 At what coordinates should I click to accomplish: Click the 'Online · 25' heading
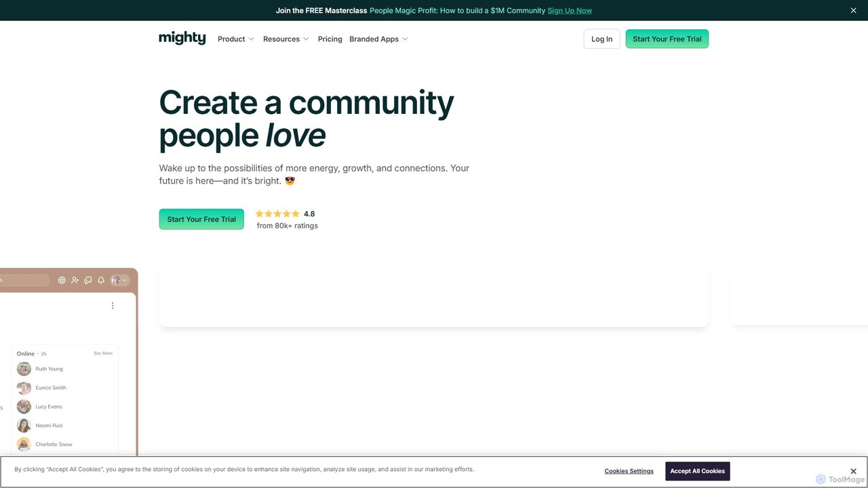coord(32,354)
